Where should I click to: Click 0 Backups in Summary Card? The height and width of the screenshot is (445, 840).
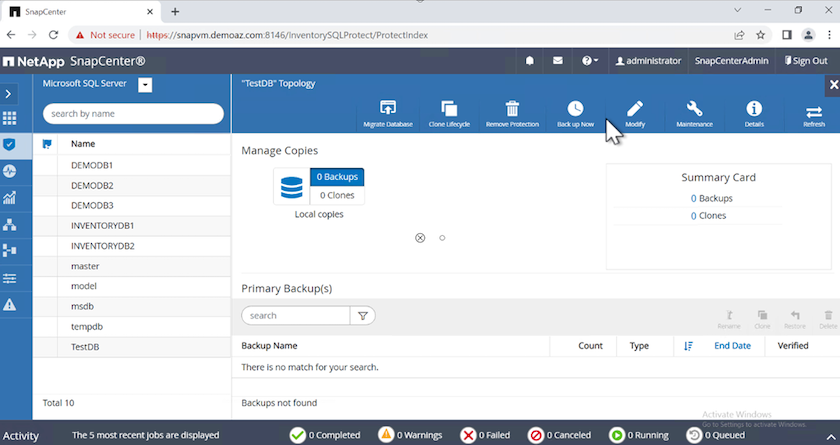(x=711, y=199)
